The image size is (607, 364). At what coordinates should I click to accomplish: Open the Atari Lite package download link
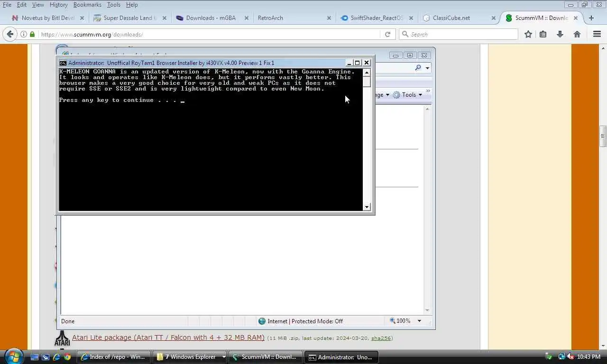[x=168, y=337]
